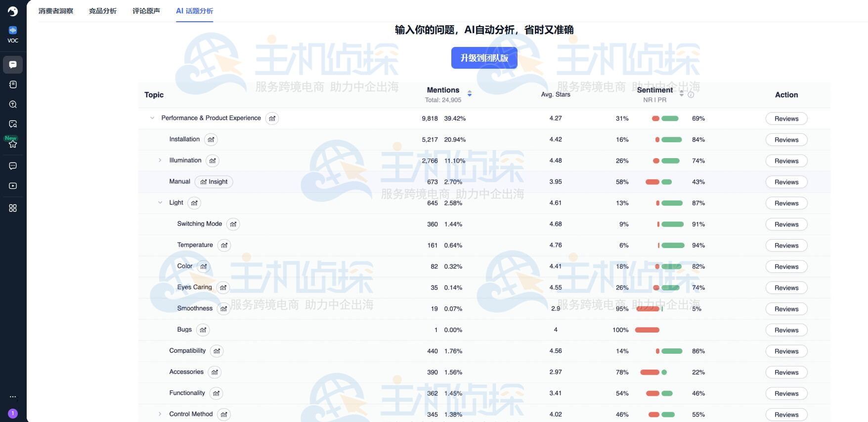Open trend chart icon next to Color
The height and width of the screenshot is (422, 868).
click(204, 267)
